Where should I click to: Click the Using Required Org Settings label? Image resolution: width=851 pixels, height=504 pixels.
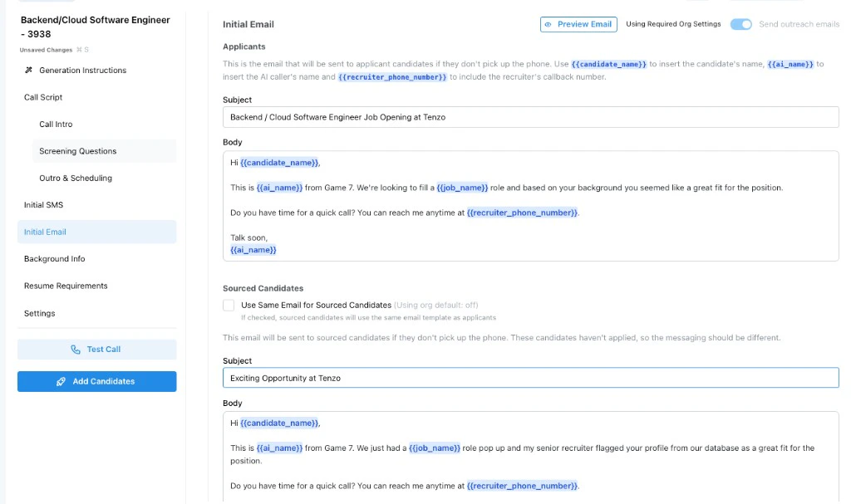click(673, 24)
